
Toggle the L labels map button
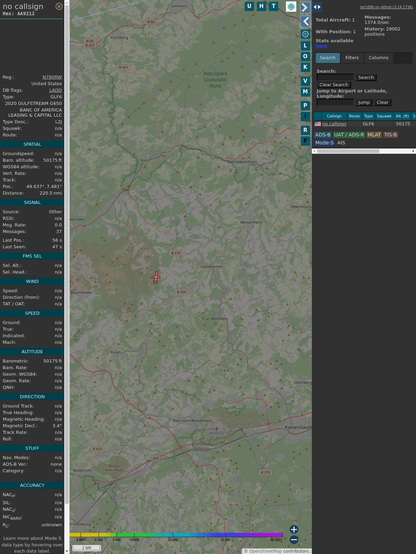click(x=305, y=46)
